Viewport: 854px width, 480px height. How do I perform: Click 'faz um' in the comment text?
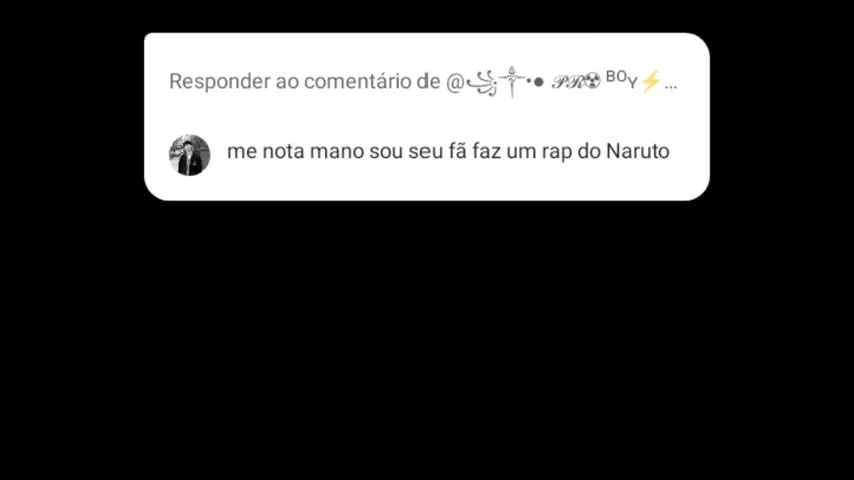tap(504, 151)
